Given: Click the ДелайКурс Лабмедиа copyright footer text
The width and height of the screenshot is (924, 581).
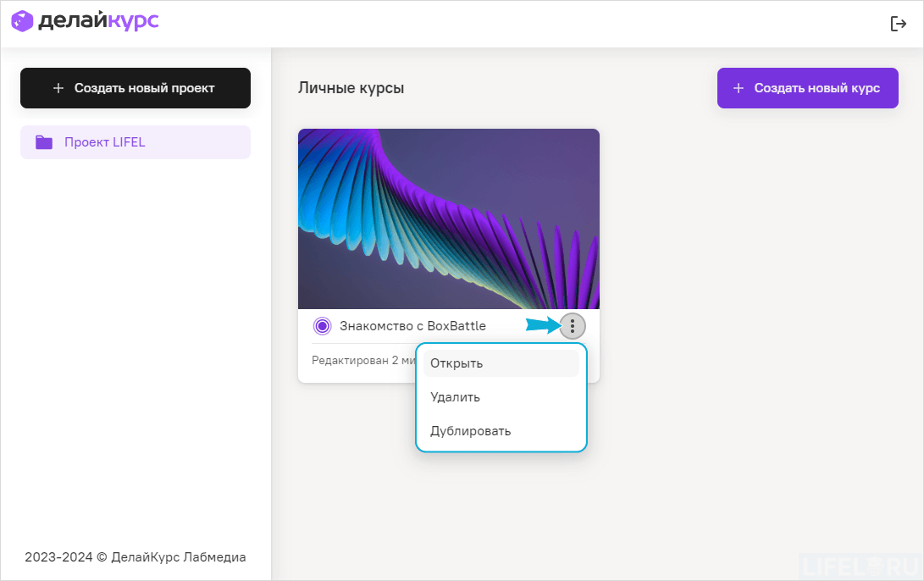Looking at the screenshot, I should click(x=136, y=556).
